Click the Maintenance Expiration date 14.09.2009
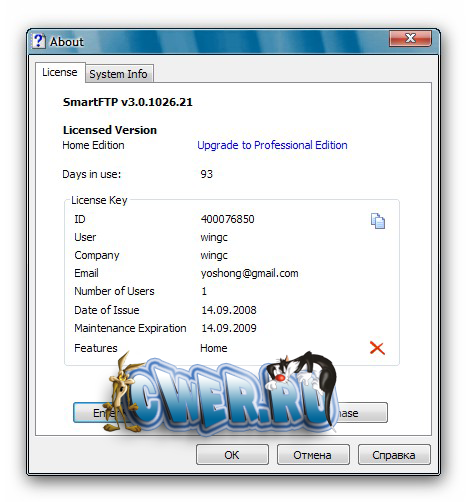The height and width of the screenshot is (502, 467). click(229, 328)
